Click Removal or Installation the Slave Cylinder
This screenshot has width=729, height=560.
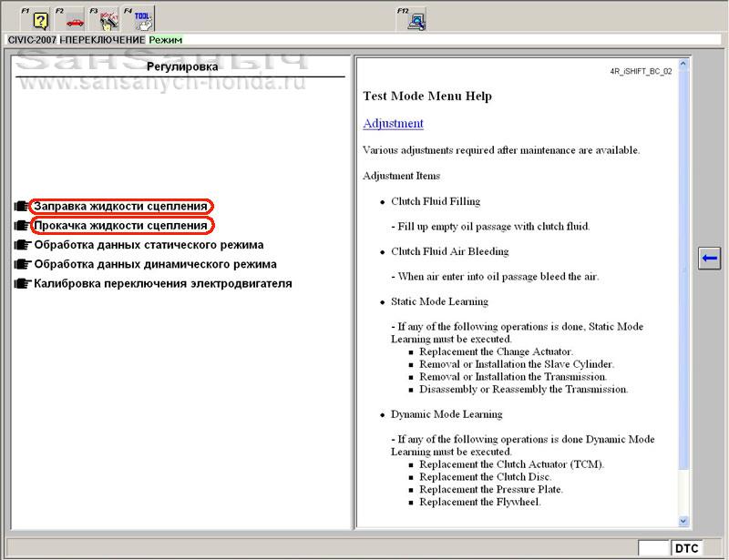(x=517, y=364)
